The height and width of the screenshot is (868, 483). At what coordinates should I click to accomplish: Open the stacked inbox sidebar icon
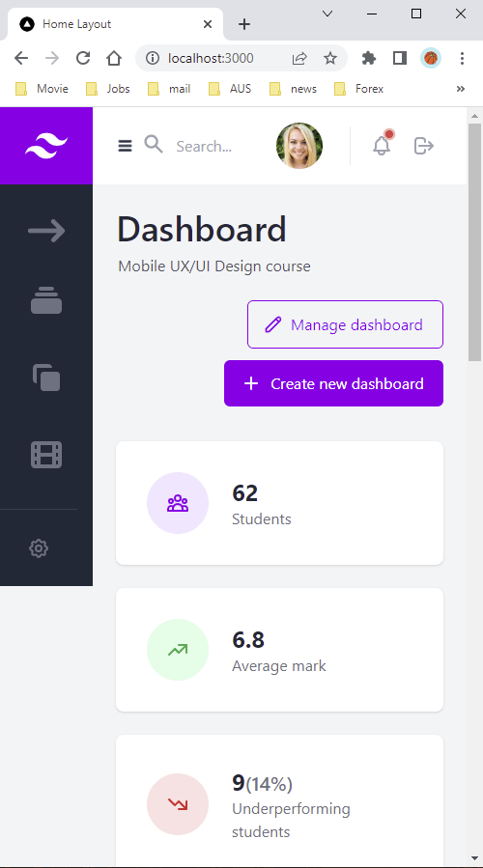46,300
